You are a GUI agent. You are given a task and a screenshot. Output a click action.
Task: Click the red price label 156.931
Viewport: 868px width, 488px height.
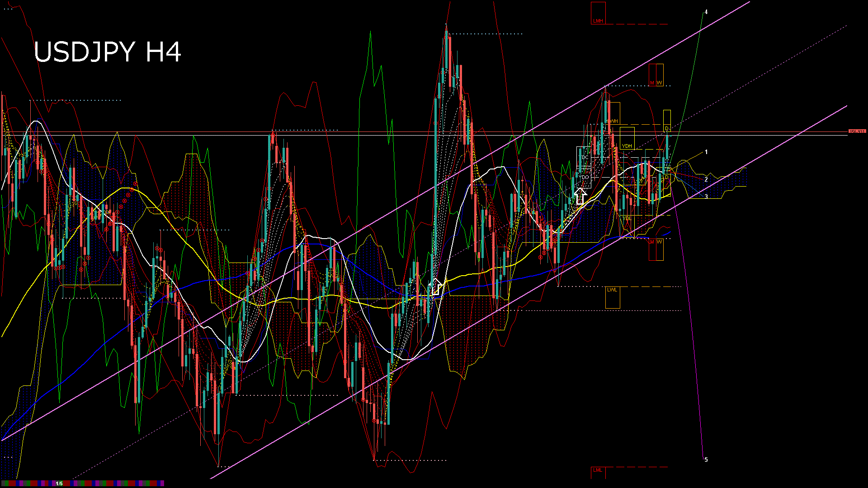click(857, 131)
